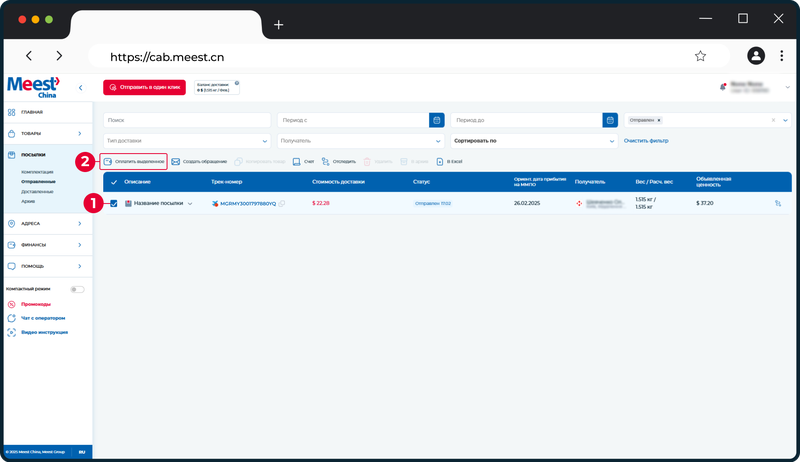
Task: Uncheck the parcel row checkbox
Action: pos(114,203)
